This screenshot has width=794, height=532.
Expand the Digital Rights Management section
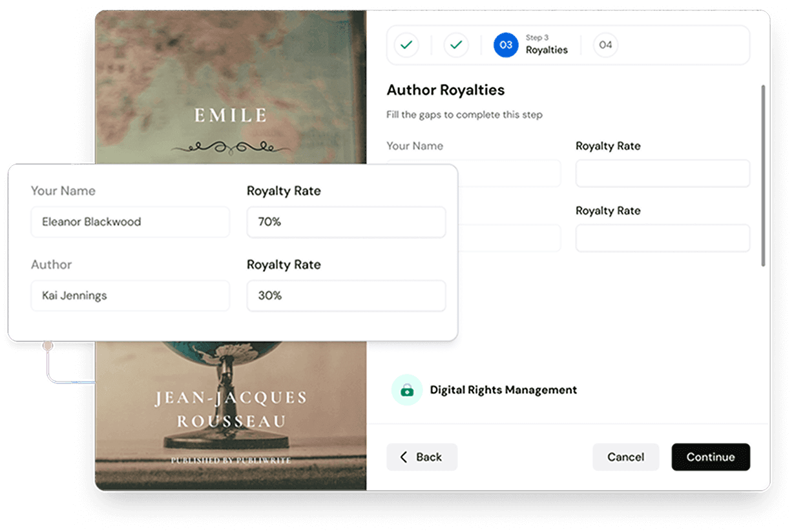point(503,390)
